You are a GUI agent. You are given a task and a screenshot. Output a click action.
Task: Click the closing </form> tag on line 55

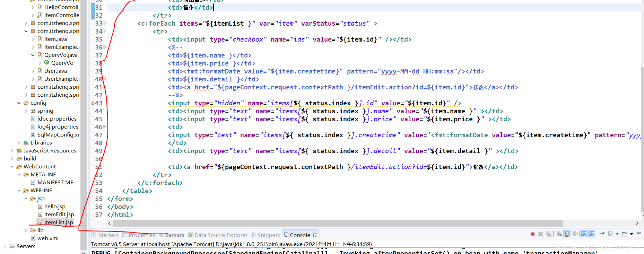120,199
